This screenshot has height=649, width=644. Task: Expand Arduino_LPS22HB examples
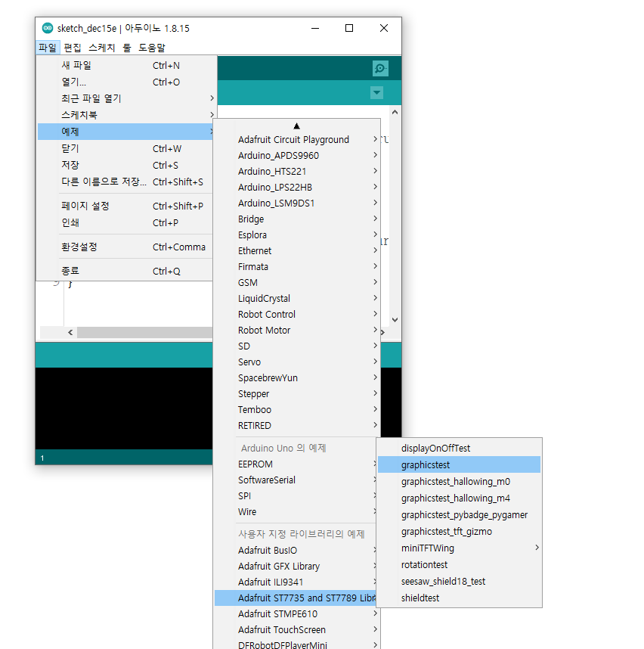(x=297, y=187)
